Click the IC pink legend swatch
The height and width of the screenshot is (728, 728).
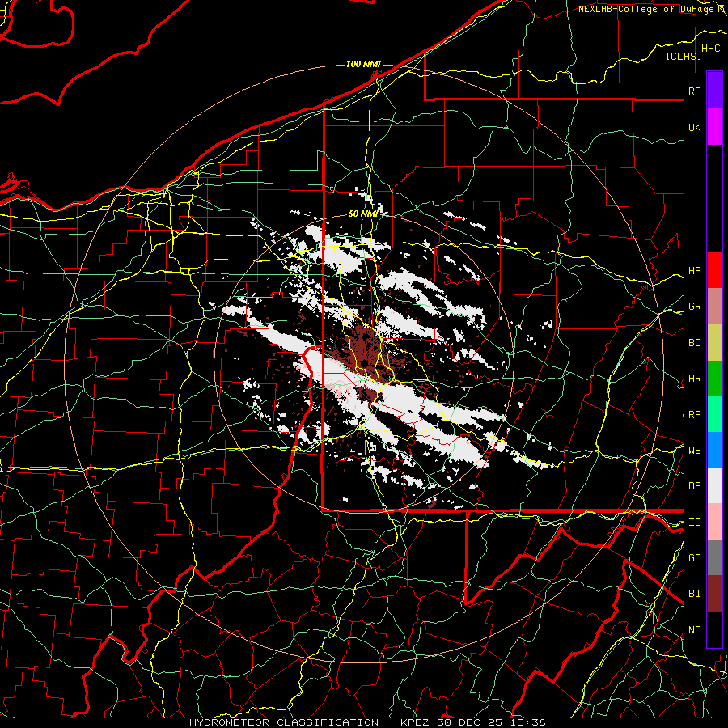pos(714,522)
